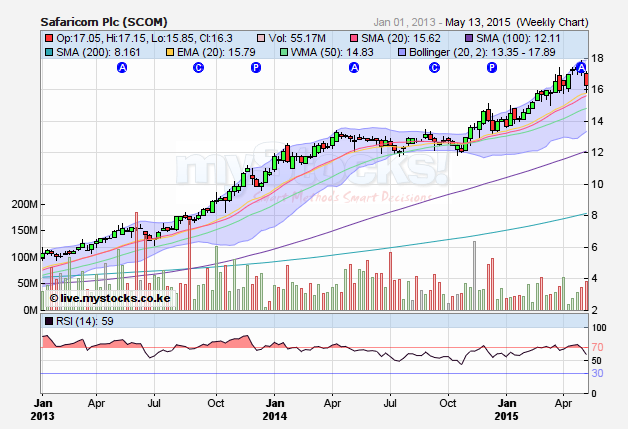The width and height of the screenshot is (628, 429).
Task: Click the 'A' event marker near April 2014
Action: click(354, 67)
